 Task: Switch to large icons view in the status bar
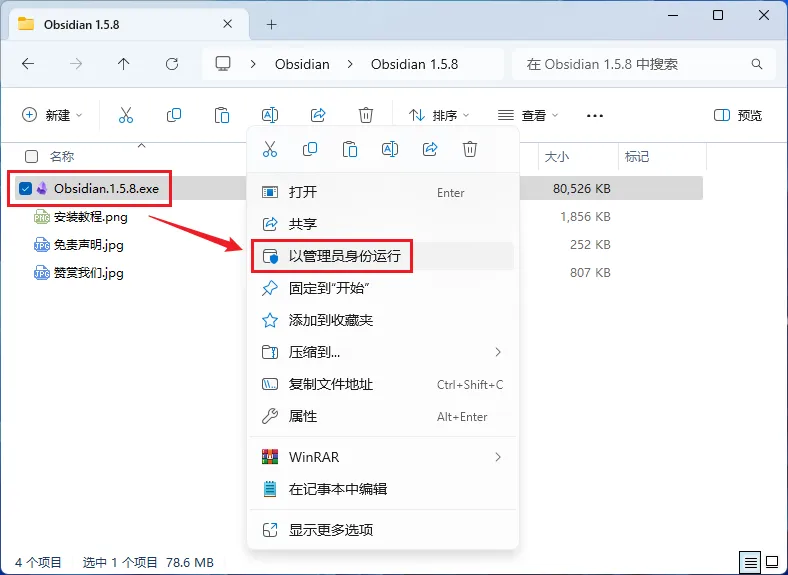tap(772, 562)
